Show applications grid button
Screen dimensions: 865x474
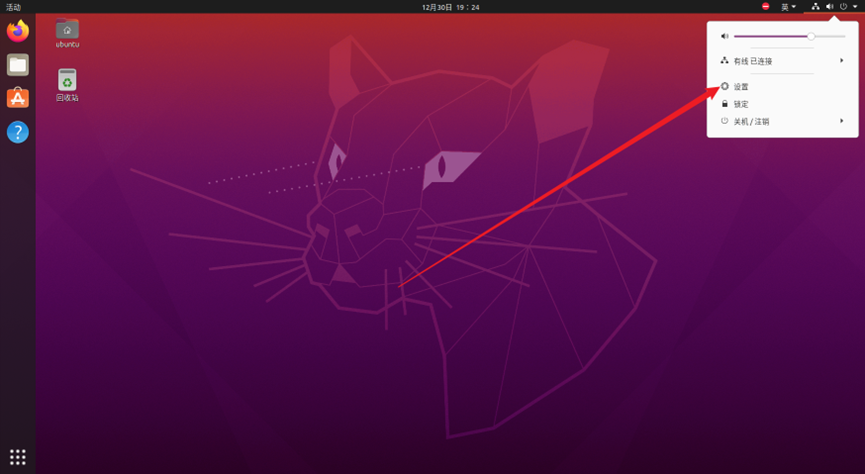[18, 457]
